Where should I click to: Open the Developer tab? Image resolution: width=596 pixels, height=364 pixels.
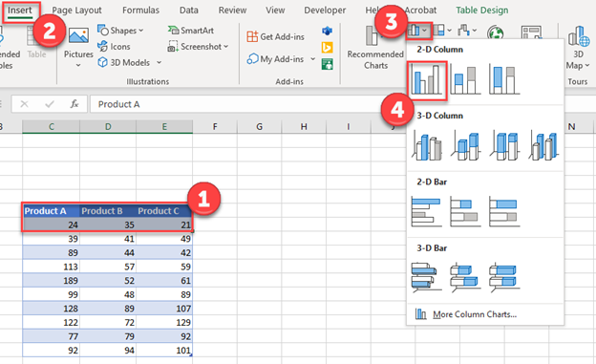325,11
